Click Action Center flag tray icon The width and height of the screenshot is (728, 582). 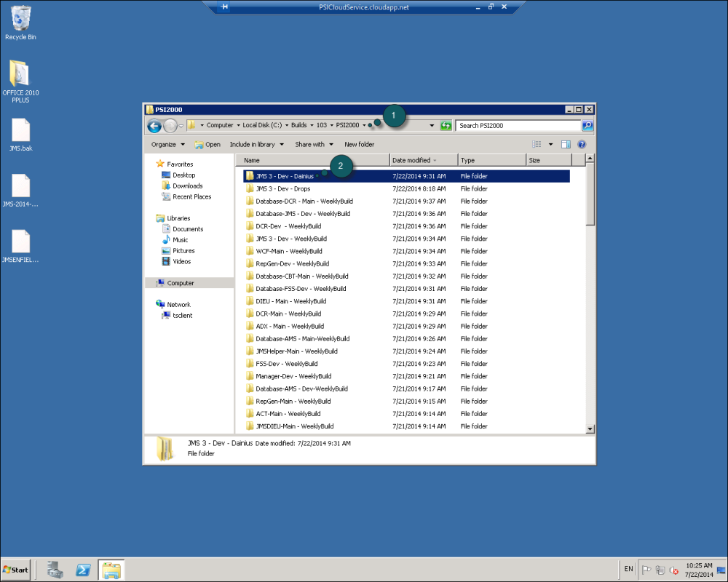click(646, 570)
